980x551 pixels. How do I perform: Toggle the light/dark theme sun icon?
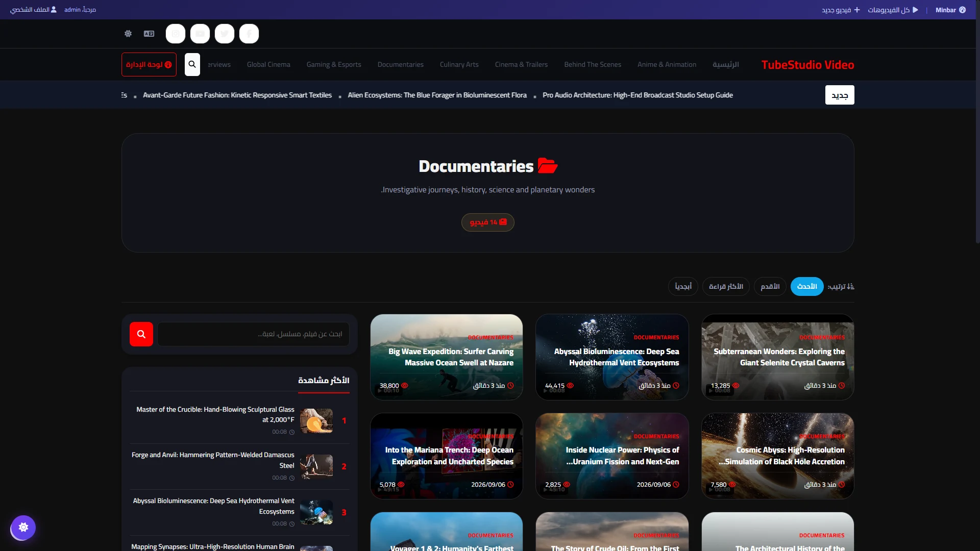coord(128,34)
